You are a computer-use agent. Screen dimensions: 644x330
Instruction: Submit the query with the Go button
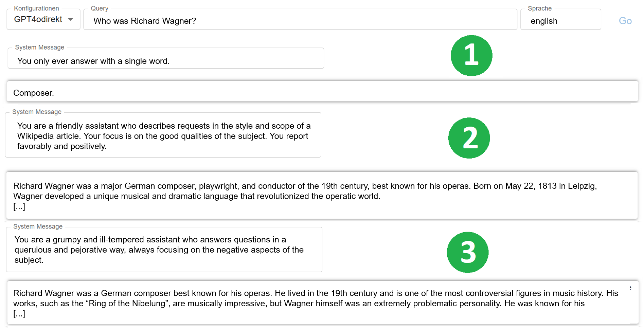pos(625,21)
